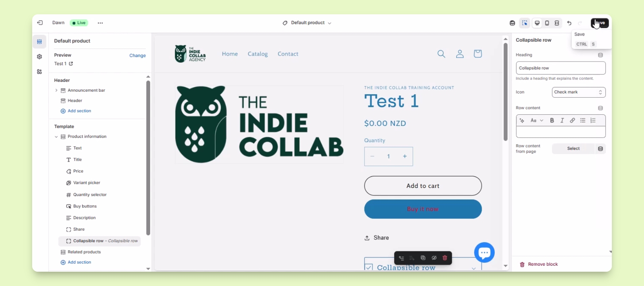
Task: Toggle italic formatting
Action: point(562,121)
